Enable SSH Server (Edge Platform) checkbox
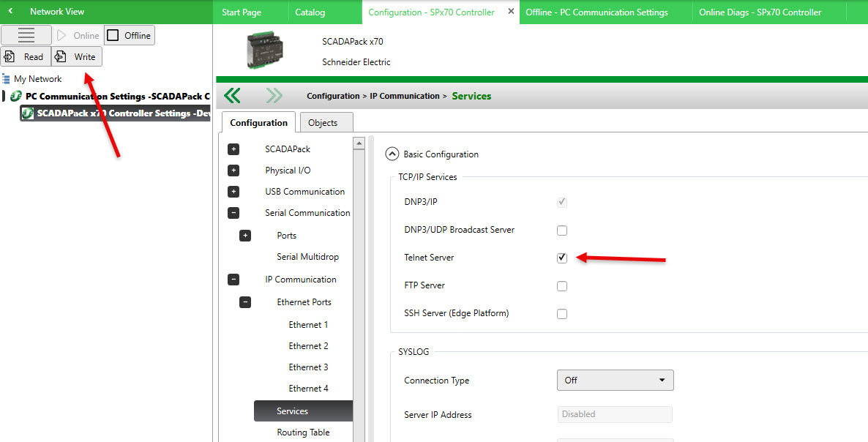The width and height of the screenshot is (868, 442). click(562, 314)
